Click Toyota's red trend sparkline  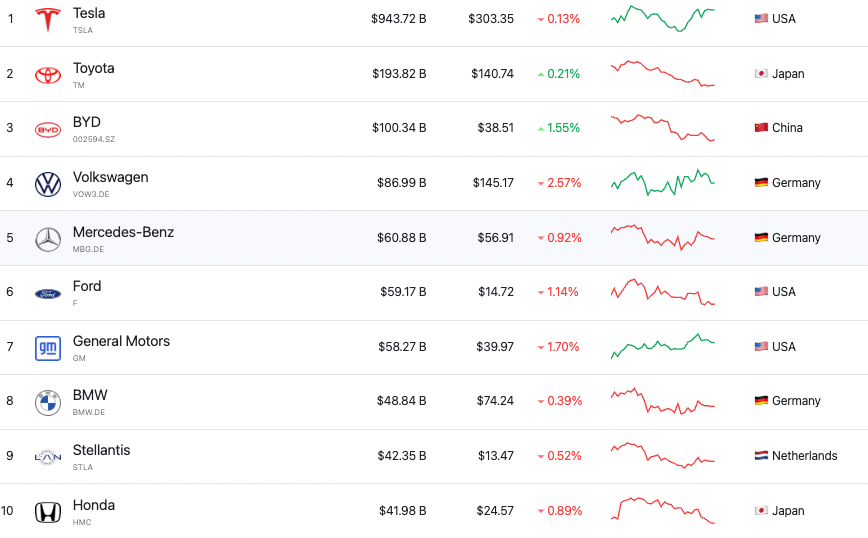[663, 74]
